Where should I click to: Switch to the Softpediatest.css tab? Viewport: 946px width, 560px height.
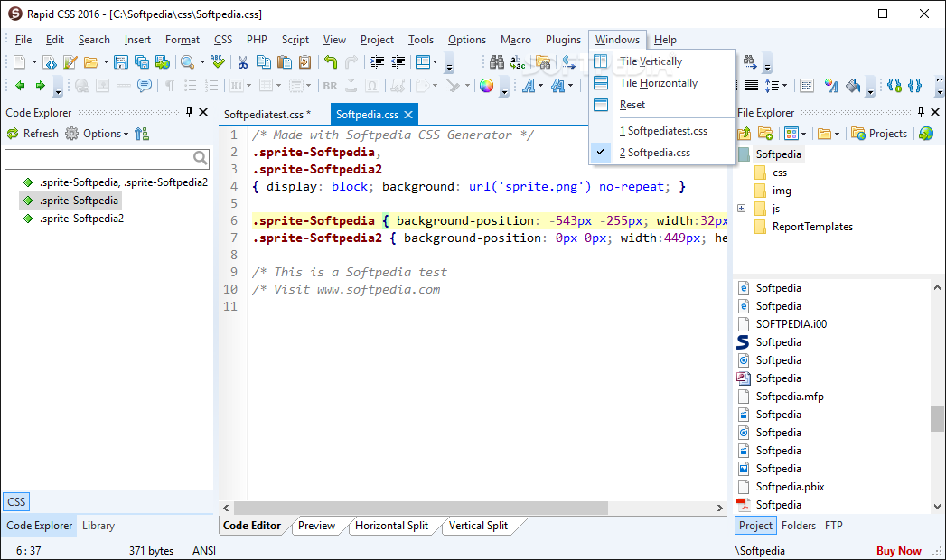(267, 115)
